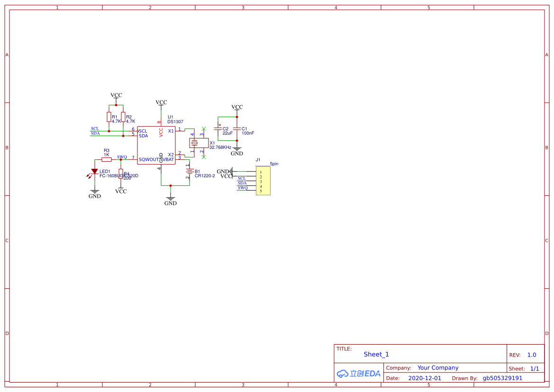Select the DS1307 chip body U1
The image size is (554, 392).
tap(156, 145)
